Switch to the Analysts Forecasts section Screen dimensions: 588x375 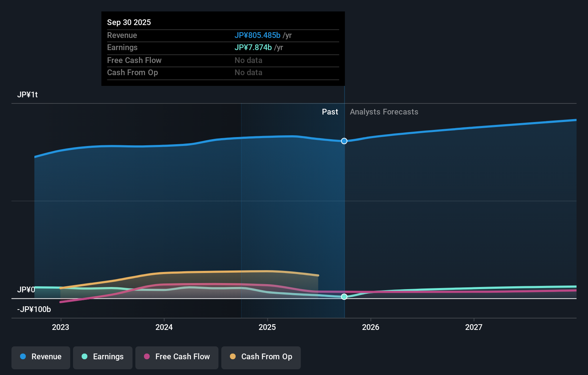pos(384,112)
